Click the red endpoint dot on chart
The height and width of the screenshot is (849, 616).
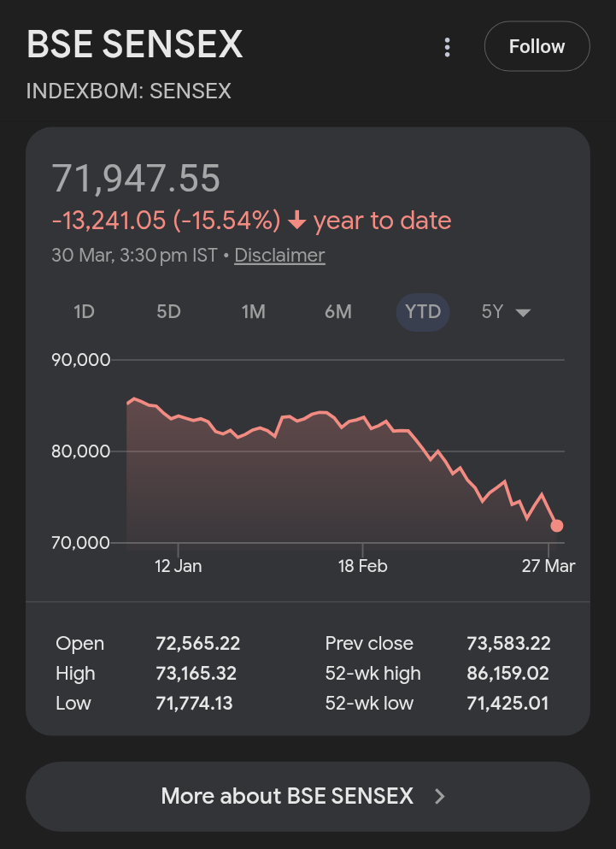click(557, 526)
